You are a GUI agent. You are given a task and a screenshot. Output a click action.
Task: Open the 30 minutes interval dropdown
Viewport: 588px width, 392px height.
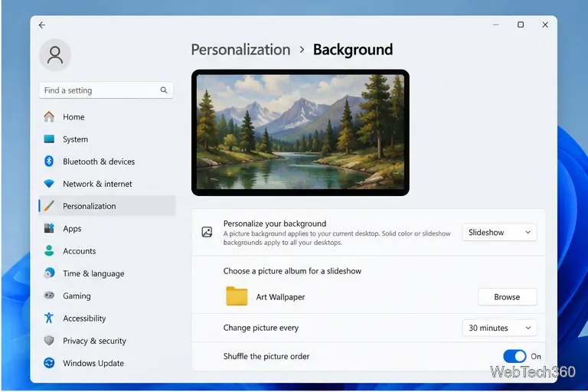click(x=499, y=328)
